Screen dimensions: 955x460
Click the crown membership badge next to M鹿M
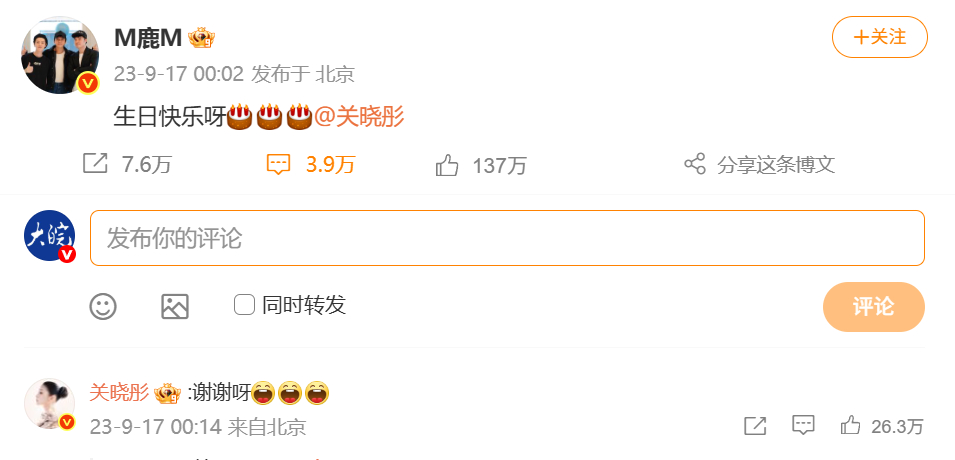click(x=201, y=38)
